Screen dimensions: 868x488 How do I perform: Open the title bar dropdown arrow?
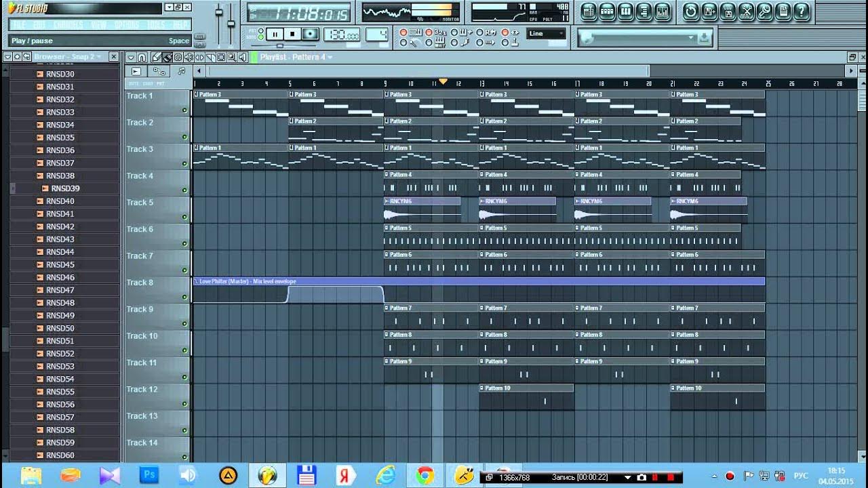click(169, 7)
